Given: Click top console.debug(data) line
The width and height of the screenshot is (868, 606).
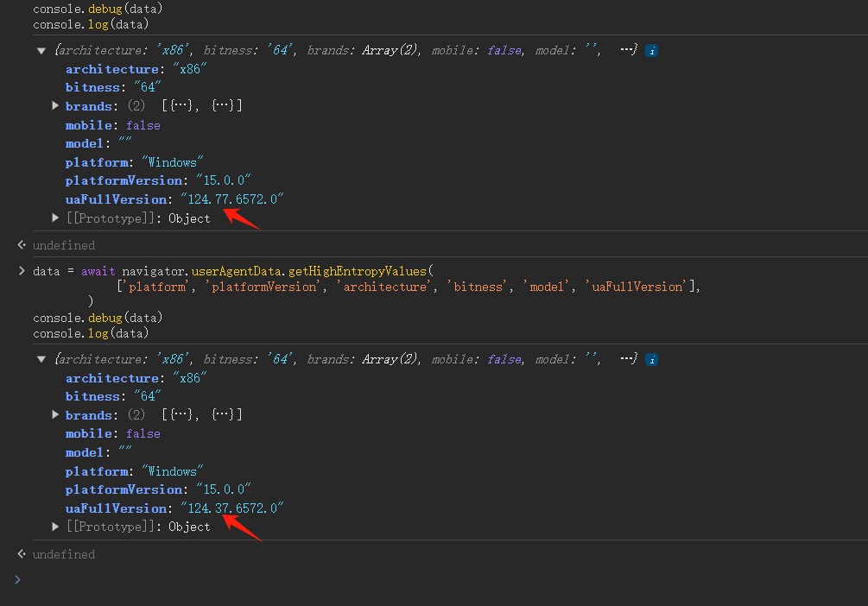Looking at the screenshot, I should (x=98, y=9).
